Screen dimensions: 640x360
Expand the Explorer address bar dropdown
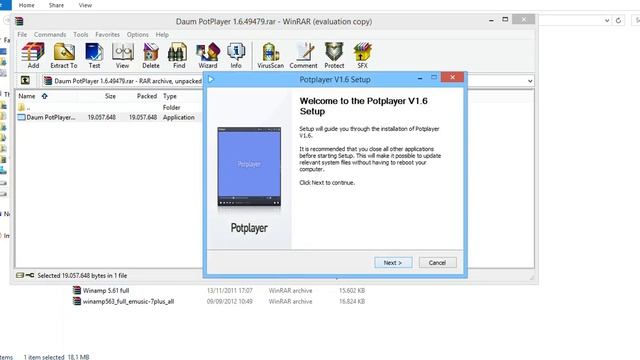tap(607, 20)
